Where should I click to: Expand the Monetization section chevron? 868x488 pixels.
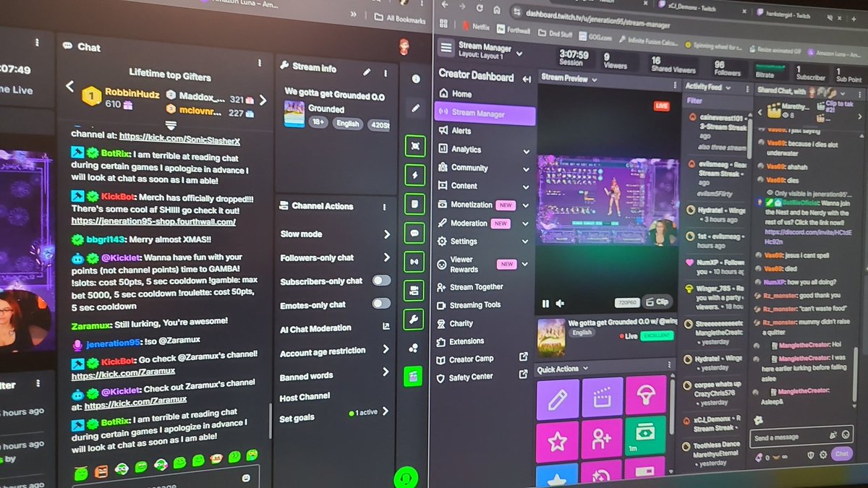pyautogui.click(x=526, y=206)
